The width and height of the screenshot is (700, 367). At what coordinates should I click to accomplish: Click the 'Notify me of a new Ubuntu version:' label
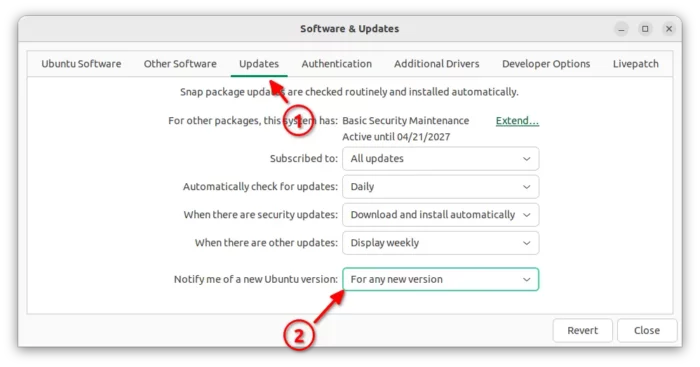pos(256,279)
